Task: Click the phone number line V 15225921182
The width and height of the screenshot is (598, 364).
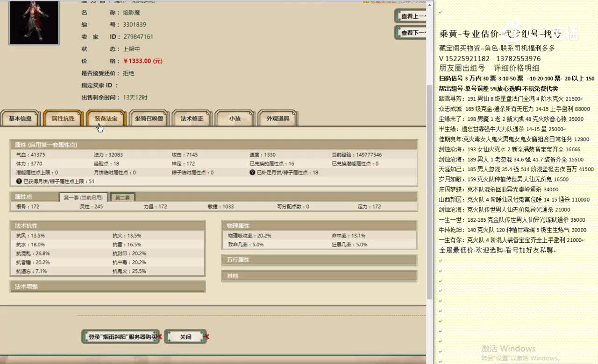Action: pyautogui.click(x=490, y=58)
